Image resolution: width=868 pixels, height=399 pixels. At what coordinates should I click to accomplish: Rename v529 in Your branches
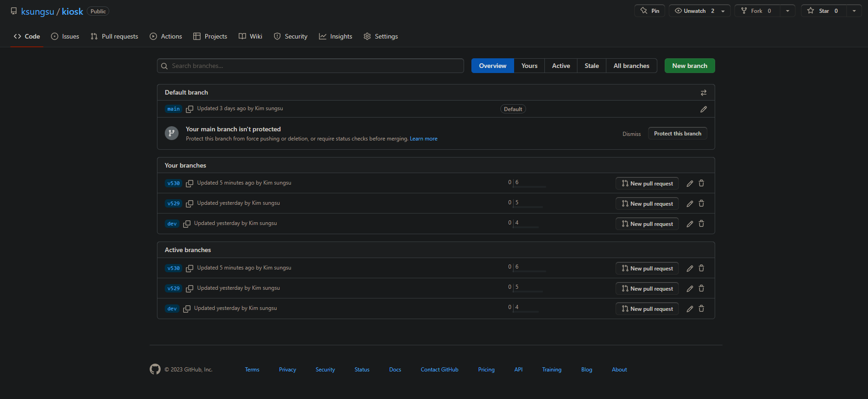[689, 204]
